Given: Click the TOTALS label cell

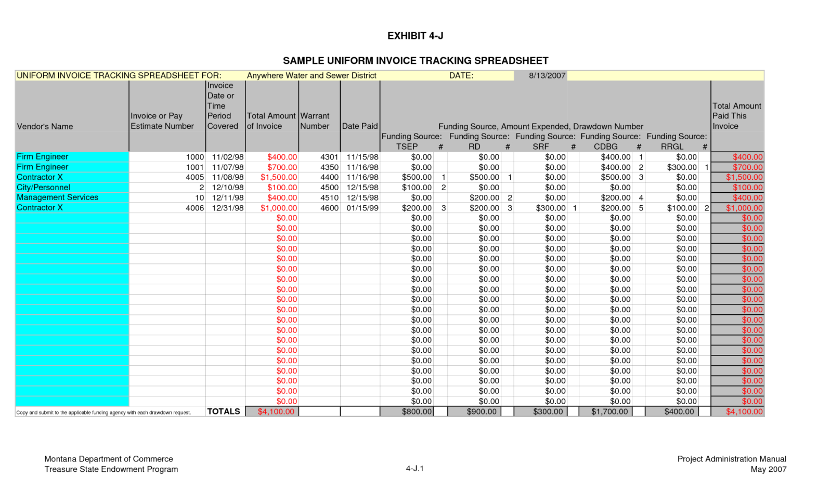Looking at the screenshot, I should 225,412.
